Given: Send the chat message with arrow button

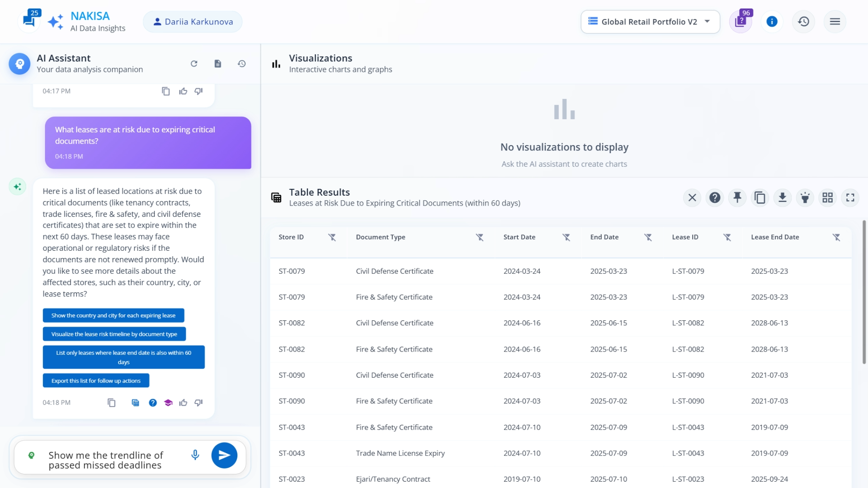Looking at the screenshot, I should pyautogui.click(x=224, y=455).
